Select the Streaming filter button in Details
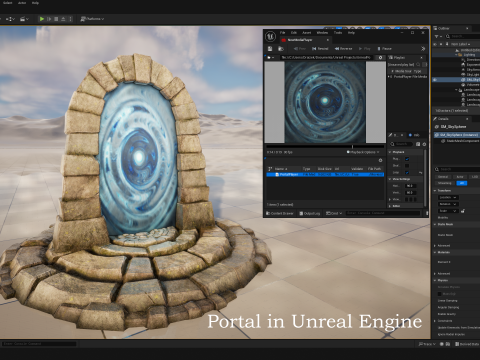This screenshot has width=480, height=360. (444, 183)
